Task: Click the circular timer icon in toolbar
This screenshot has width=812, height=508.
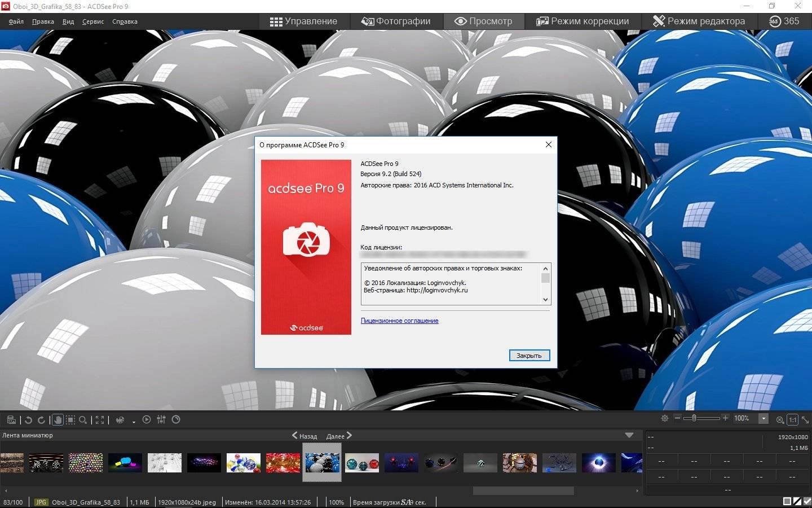Action: pos(176,419)
